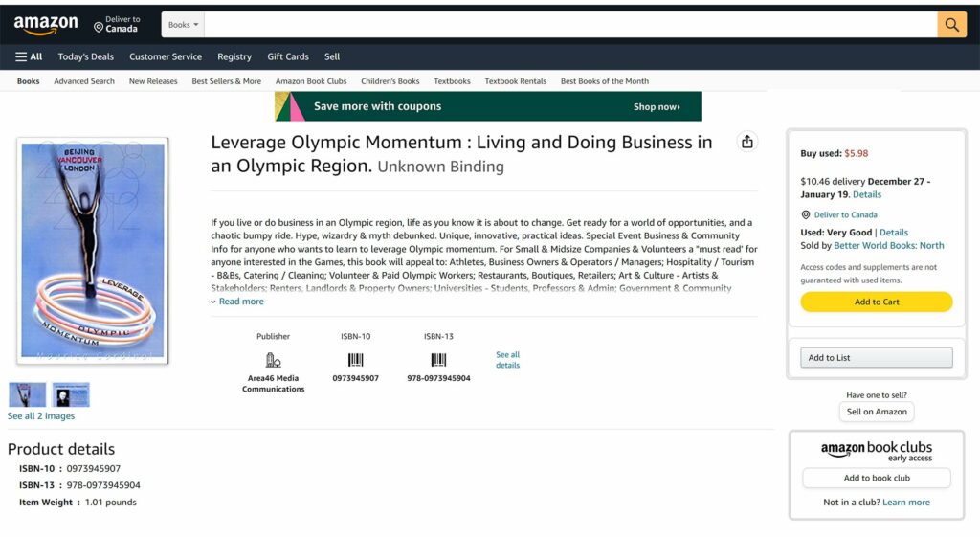Open the All hamburger menu
The image size is (980, 537).
click(x=29, y=56)
